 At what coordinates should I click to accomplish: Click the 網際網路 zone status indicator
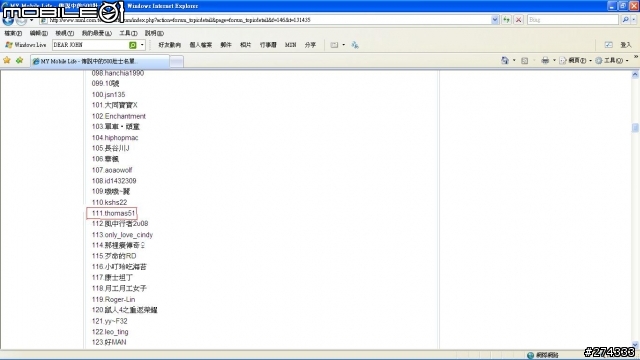[x=543, y=355]
